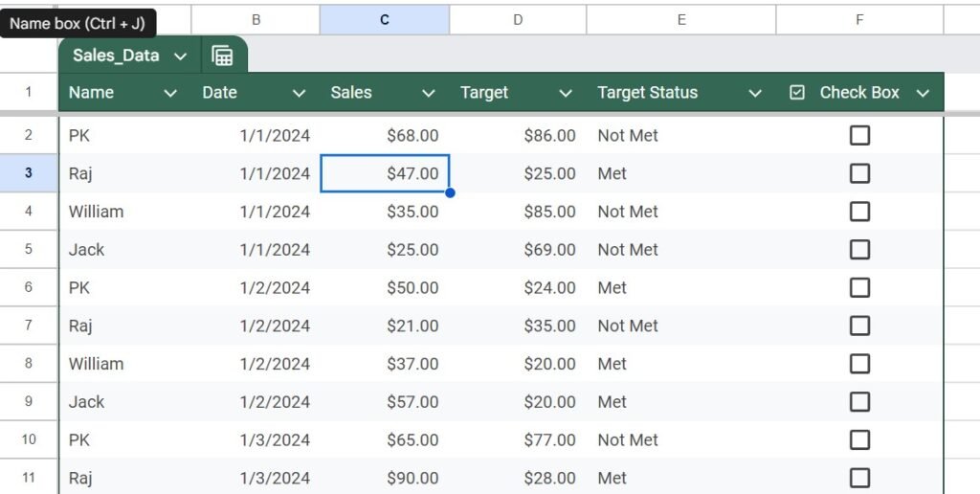980x494 pixels.
Task: Select column E header
Action: pos(681,19)
